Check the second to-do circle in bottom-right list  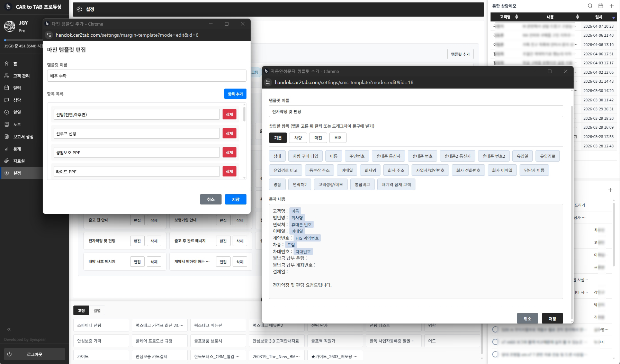click(495, 342)
